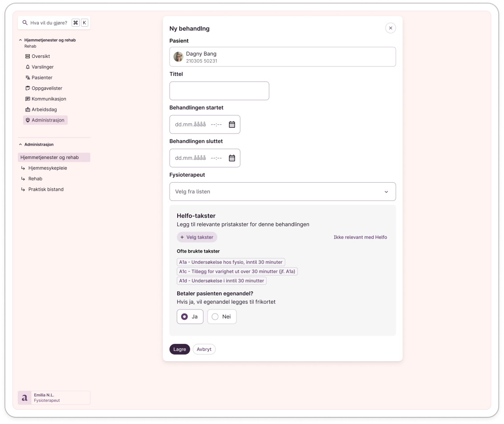Select the Ja radio button
Image resolution: width=504 pixels, height=424 pixels.
pyautogui.click(x=184, y=317)
